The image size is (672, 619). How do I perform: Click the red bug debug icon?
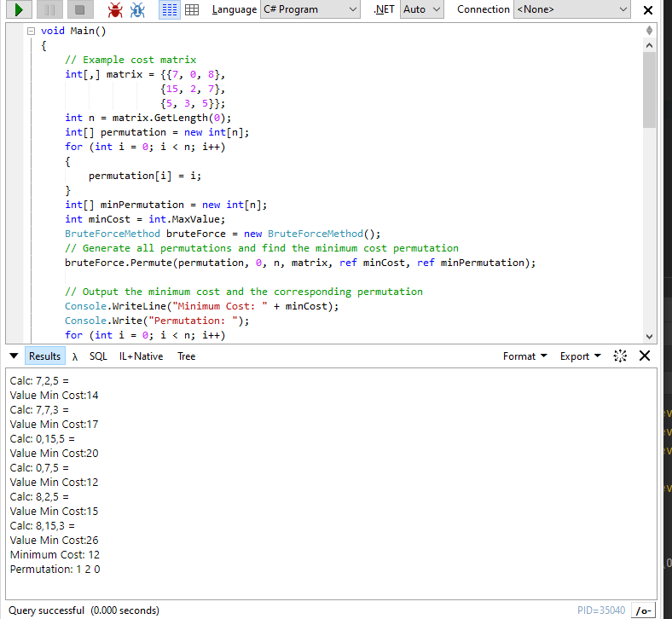point(115,9)
